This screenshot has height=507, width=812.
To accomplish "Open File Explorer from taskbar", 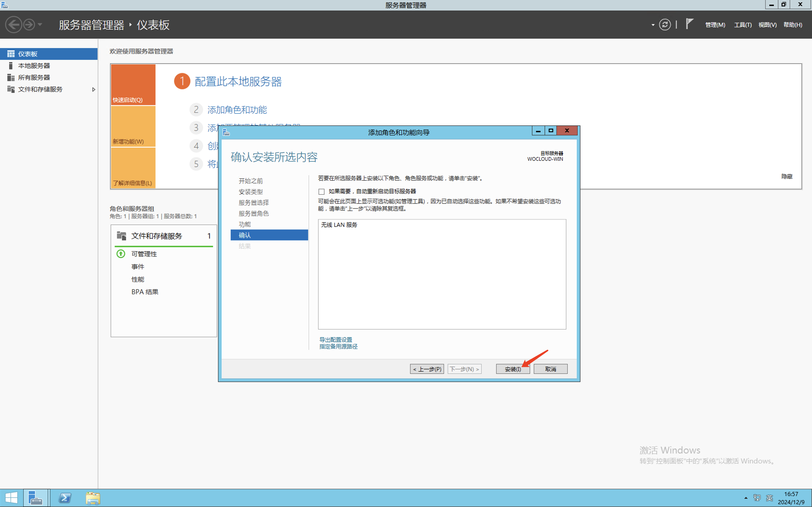I will pos(93,498).
